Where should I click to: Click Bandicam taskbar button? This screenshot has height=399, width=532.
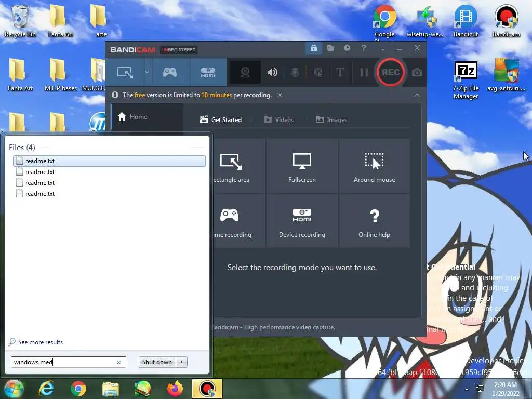[207, 389]
